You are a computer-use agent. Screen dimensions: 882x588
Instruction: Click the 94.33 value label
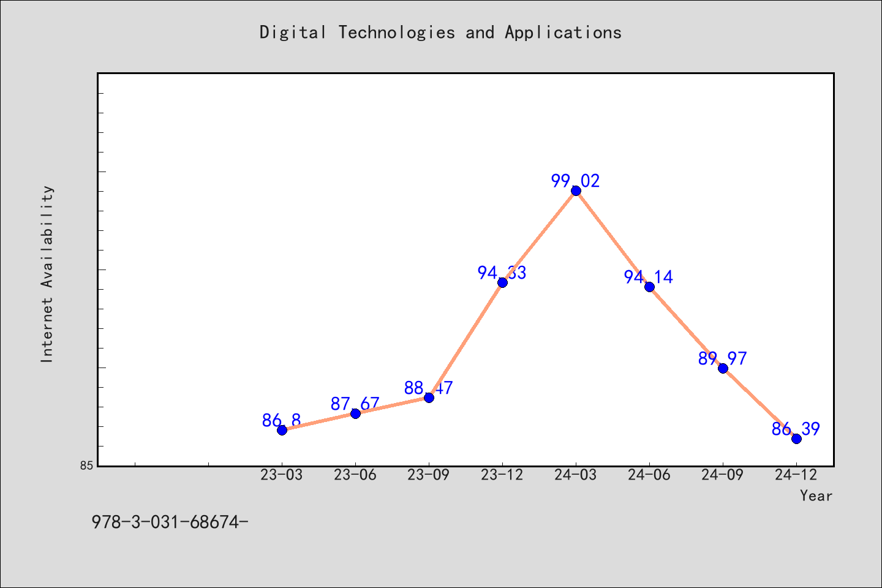502,273
